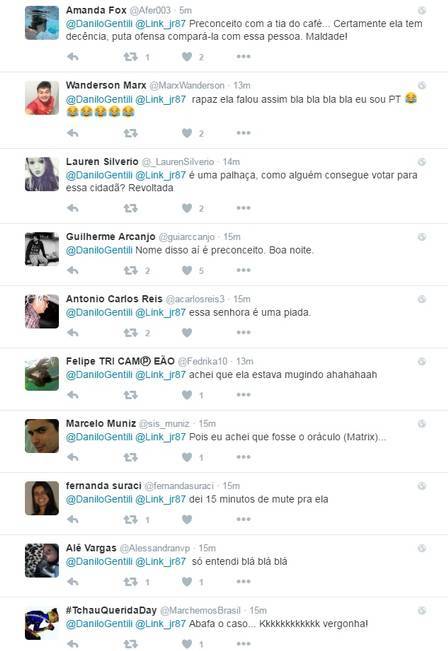Open more options on Amanda Fox's tweet

click(x=243, y=56)
